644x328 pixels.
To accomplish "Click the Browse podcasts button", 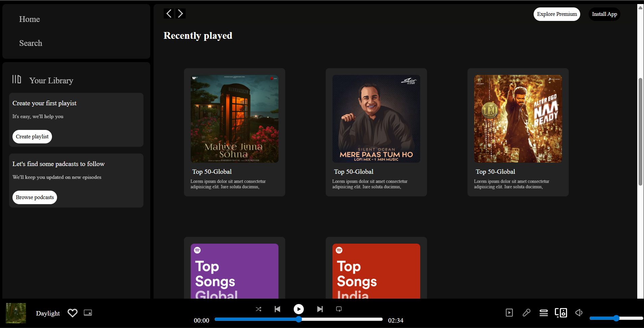I will [34, 197].
